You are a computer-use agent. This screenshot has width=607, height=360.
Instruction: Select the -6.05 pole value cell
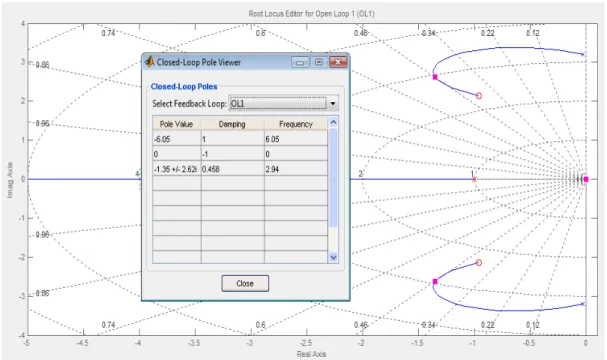tap(177, 139)
